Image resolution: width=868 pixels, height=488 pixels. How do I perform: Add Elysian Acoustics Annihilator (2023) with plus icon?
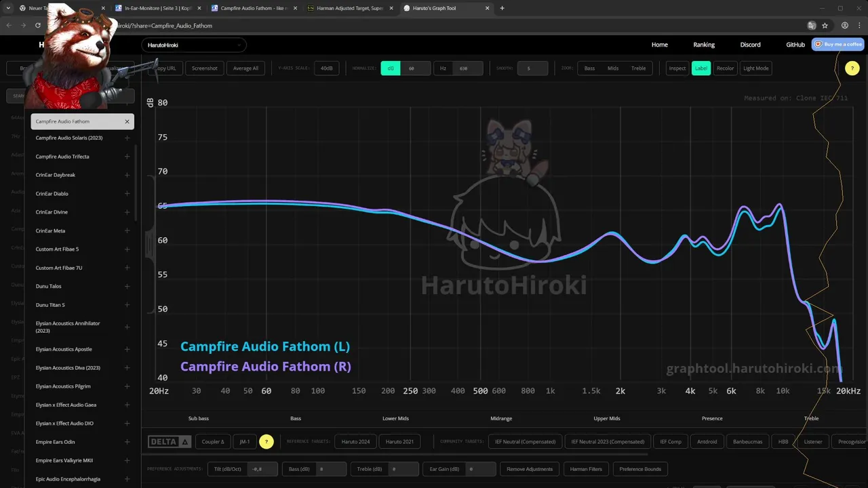click(x=127, y=327)
